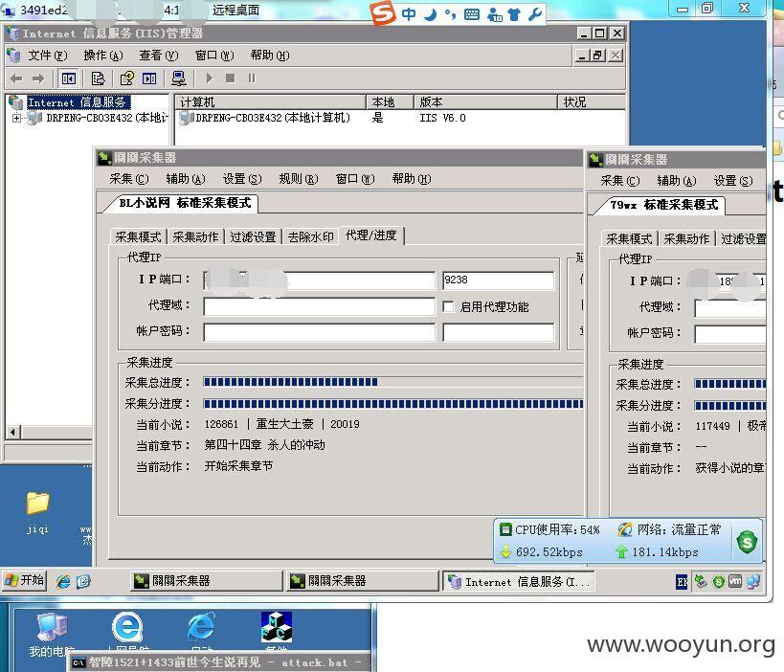
Task: Click the attack.bat console title bar
Action: click(219, 663)
